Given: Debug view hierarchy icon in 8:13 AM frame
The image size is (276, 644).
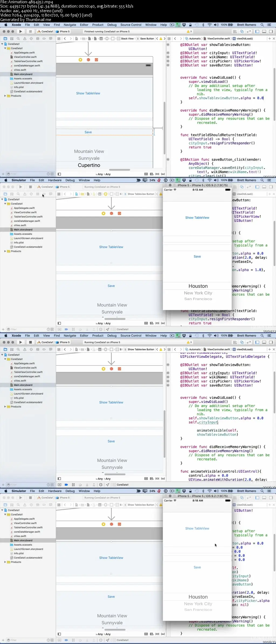Looking at the screenshot, I should pyautogui.click(x=101, y=329).
